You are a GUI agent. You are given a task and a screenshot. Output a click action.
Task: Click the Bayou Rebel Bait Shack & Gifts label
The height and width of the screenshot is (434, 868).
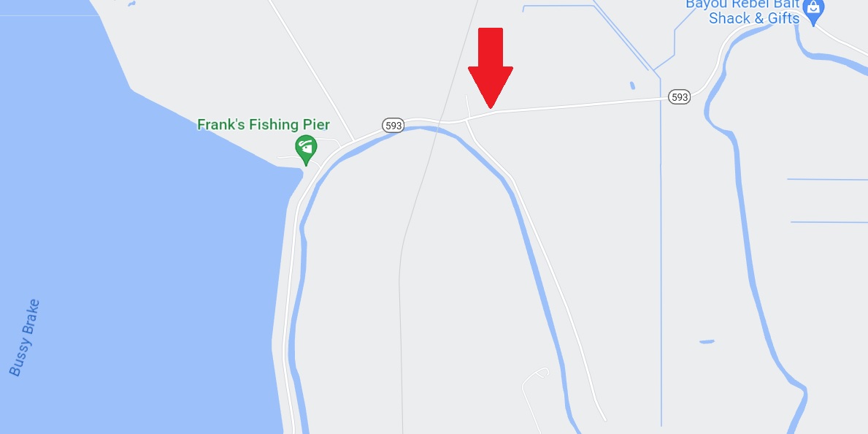click(743, 12)
